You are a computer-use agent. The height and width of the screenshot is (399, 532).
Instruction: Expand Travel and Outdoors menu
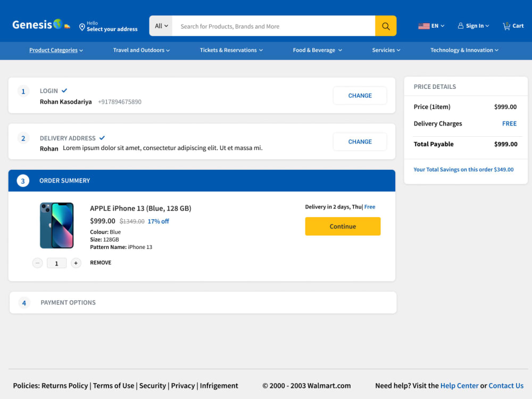coord(142,50)
